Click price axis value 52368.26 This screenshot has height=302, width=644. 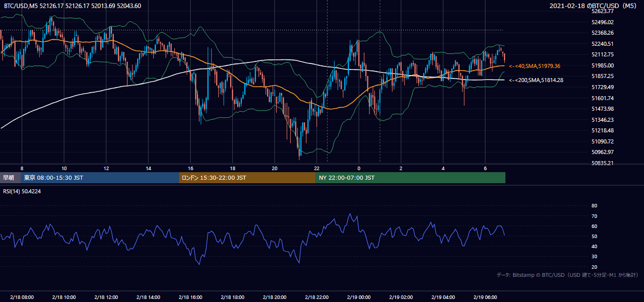point(602,33)
